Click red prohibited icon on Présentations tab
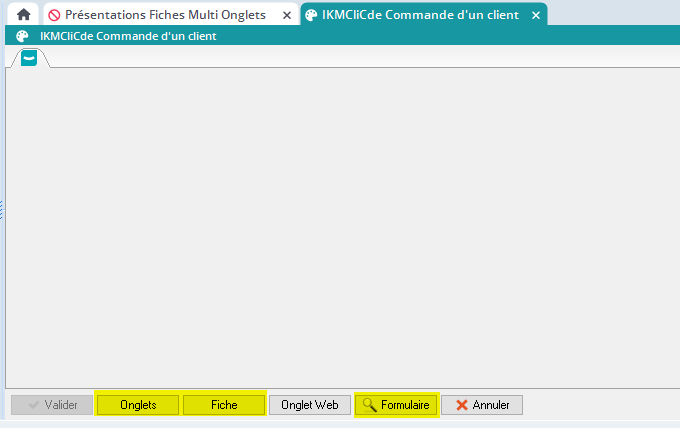Image resolution: width=680 pixels, height=428 pixels. (54, 16)
